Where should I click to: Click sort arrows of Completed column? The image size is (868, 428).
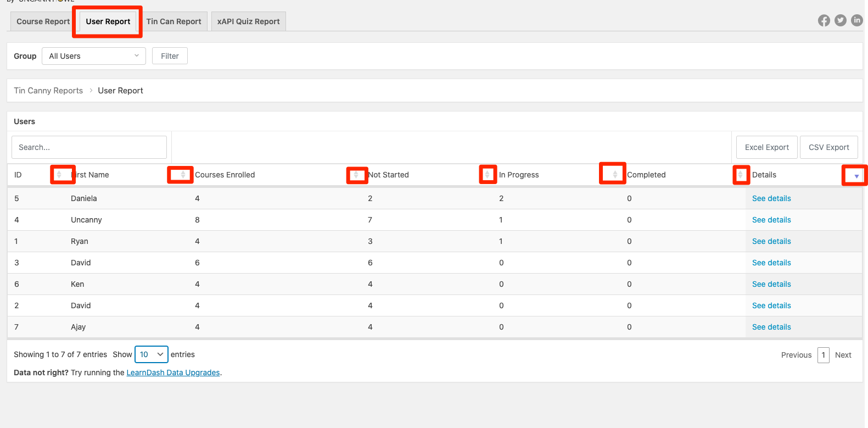click(740, 175)
